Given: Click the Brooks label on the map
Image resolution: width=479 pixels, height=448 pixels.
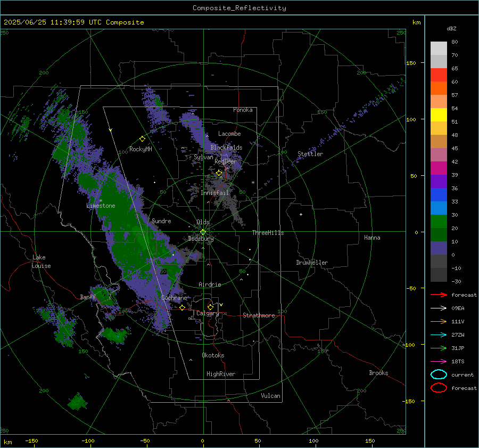Looking at the screenshot, I should coord(378,373).
